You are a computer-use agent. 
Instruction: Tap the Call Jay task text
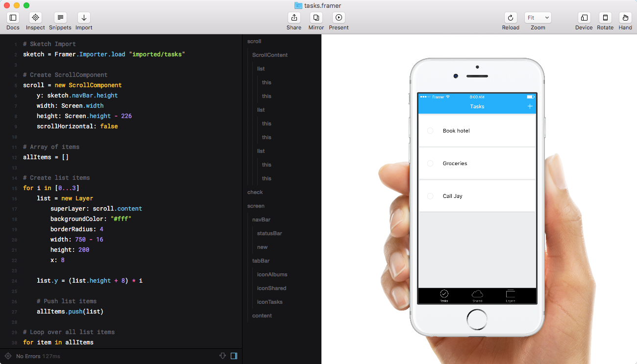(453, 196)
